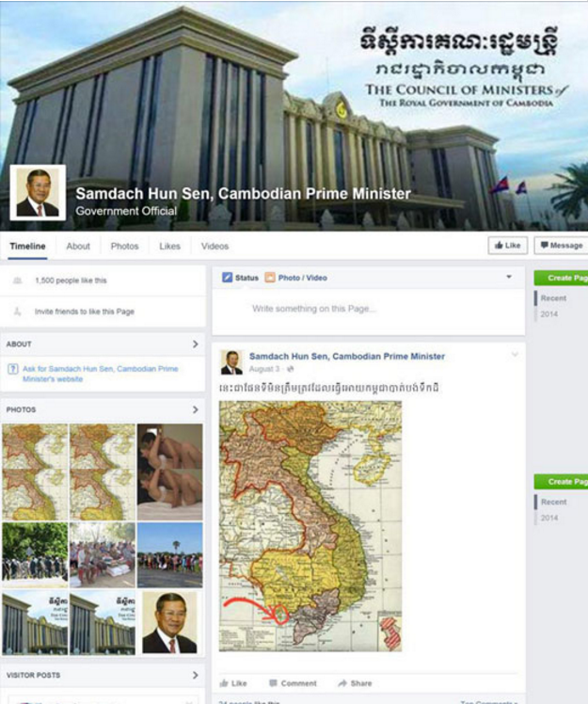
Task: Expand the Visitor Posts section chevron
Action: (195, 676)
